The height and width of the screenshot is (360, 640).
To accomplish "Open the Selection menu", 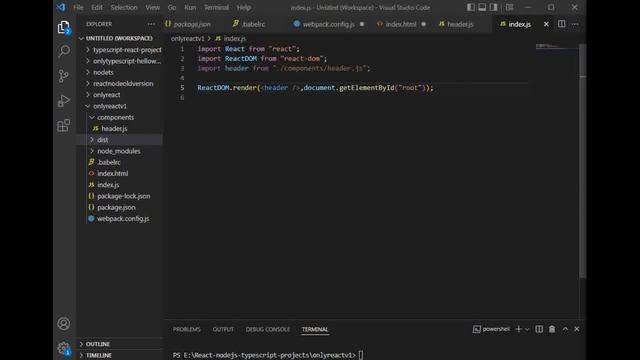I will coord(124,7).
